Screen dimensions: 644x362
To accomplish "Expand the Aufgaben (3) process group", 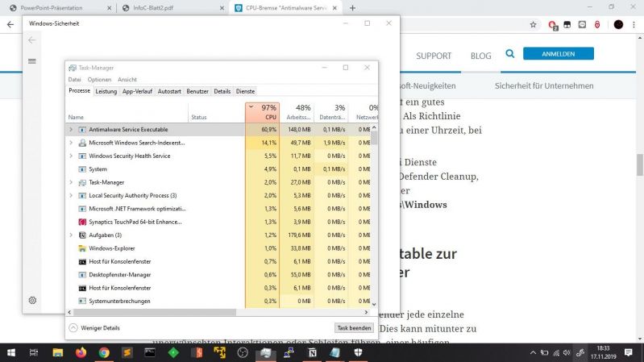I will click(x=71, y=235).
